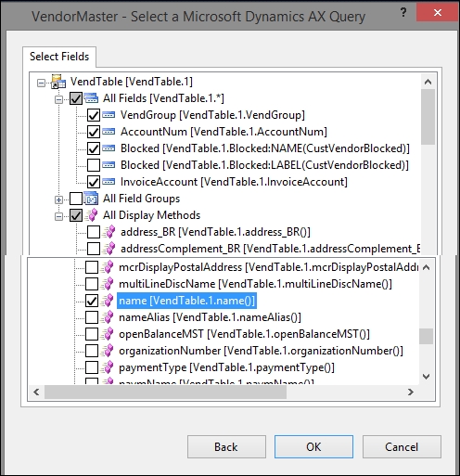Viewport: 460px width, 476px height.
Task: Uncheck the AccountNum field checkbox
Action: click(x=94, y=132)
